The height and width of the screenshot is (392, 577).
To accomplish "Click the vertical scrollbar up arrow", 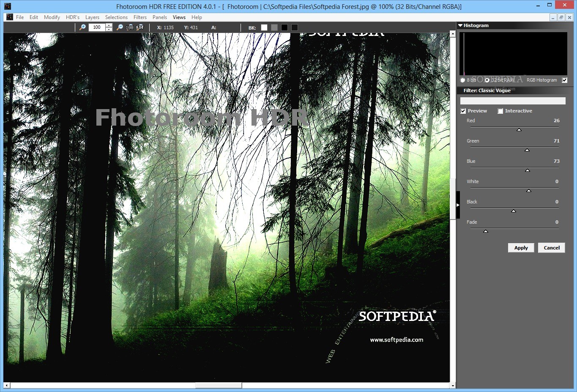I will click(x=453, y=35).
